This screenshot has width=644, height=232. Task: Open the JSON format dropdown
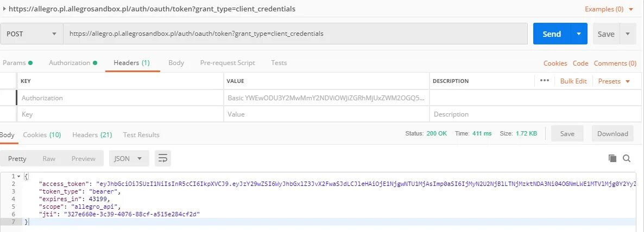(129, 158)
